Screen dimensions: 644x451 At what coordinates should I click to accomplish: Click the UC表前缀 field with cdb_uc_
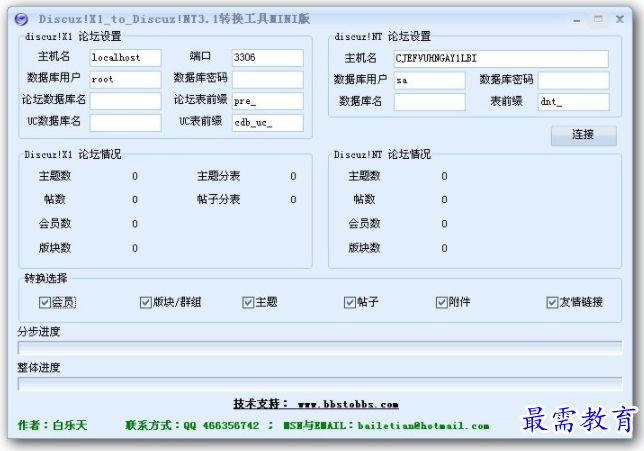268,123
